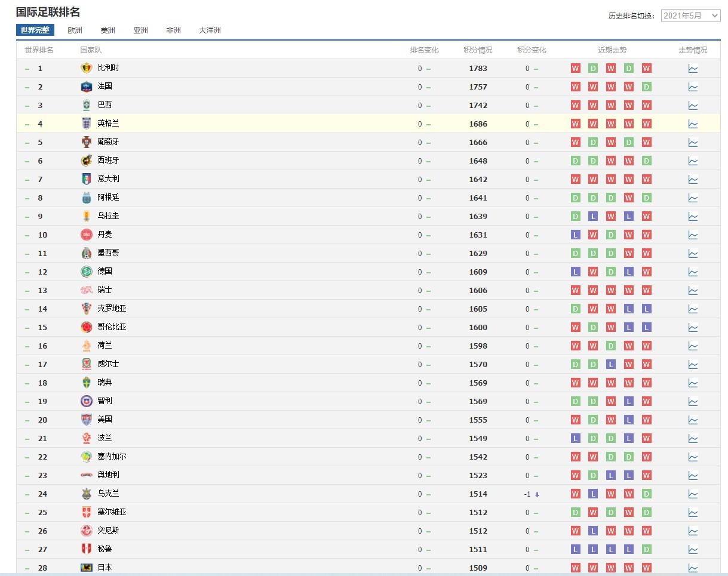
Task: Click the 葡萄牙 (Portugal) team name link
Action: tap(108, 142)
